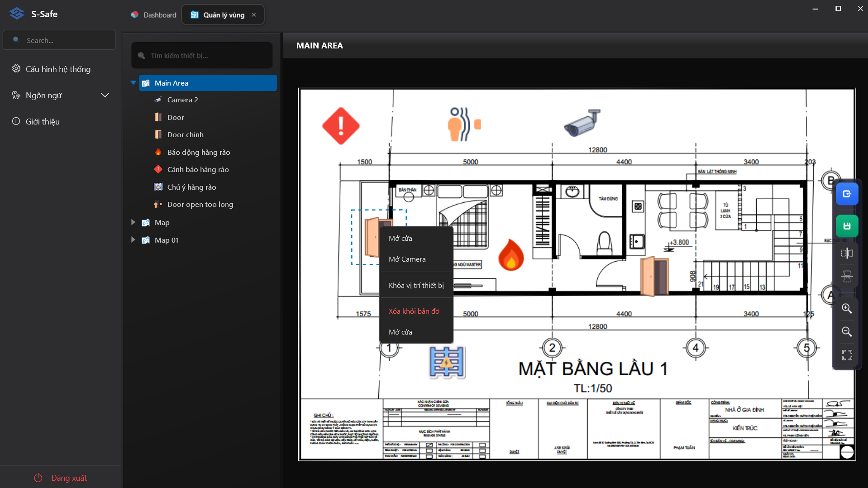Click the green save map button
The width and height of the screenshot is (868, 488).
(847, 226)
